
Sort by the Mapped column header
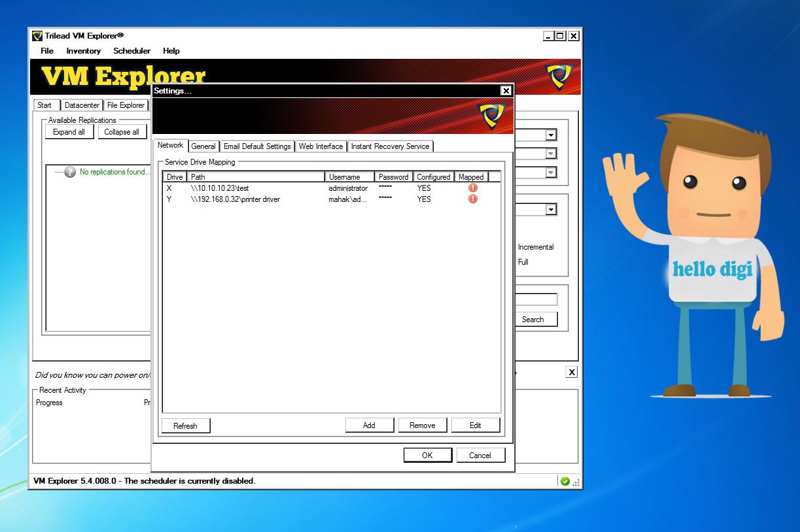472,177
